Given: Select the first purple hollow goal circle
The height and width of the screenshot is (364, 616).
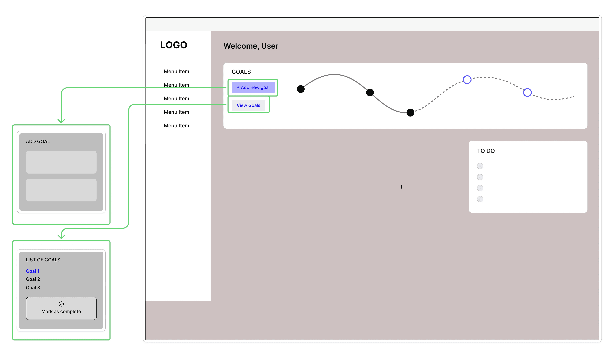Looking at the screenshot, I should (467, 79).
